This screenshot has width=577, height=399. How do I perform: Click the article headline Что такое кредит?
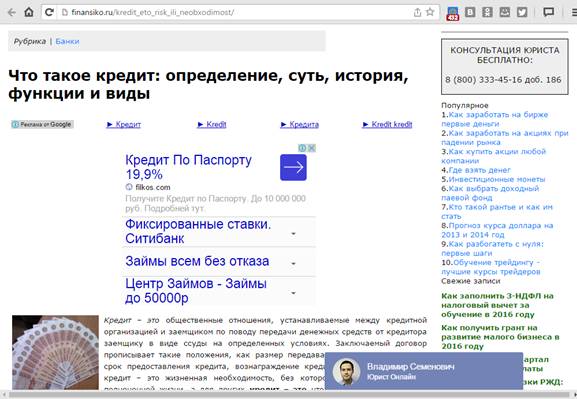pos(208,84)
